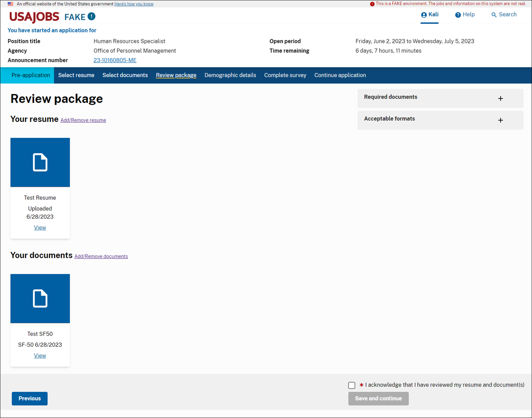Click the Search magnifier icon
The image size is (532, 418).
click(494, 15)
